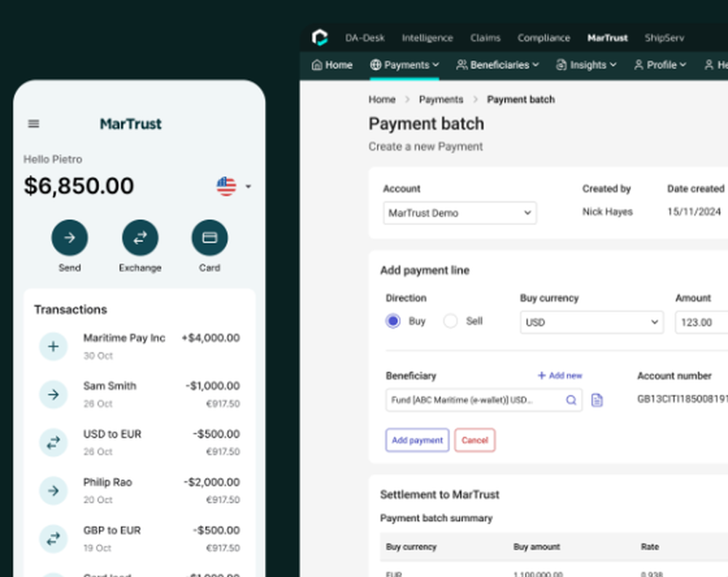
Task: Switch to the Claims product tab
Action: [485, 38]
